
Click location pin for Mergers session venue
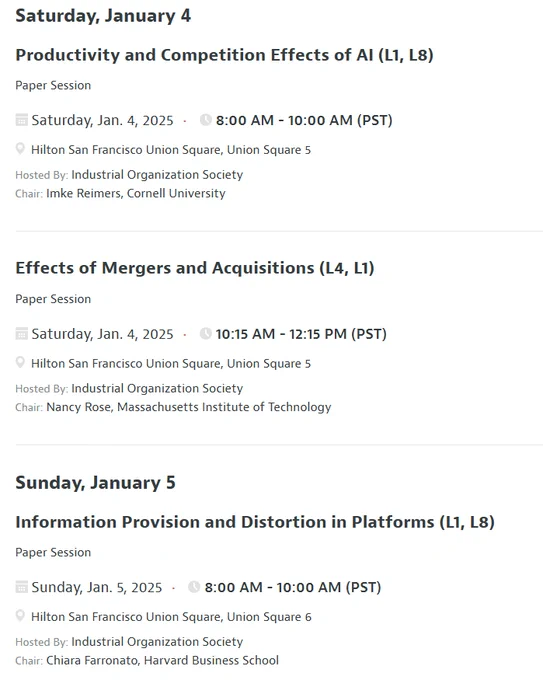click(x=20, y=363)
